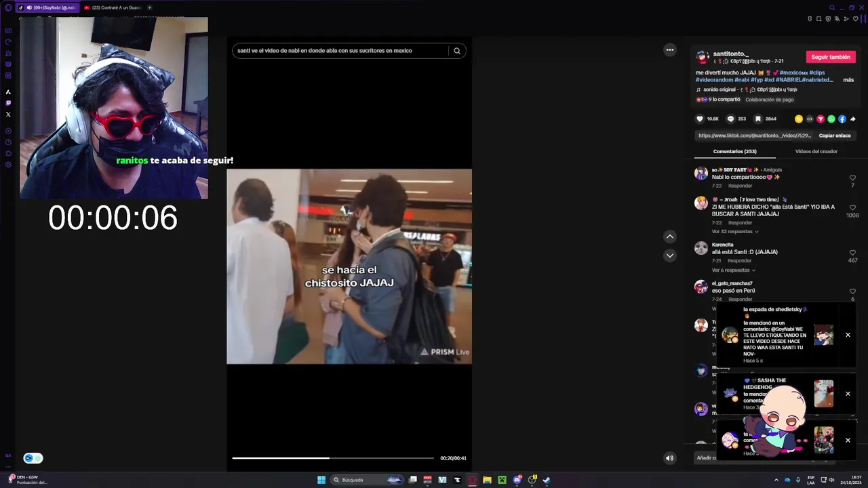Viewport: 868px width, 488px height.
Task: Open the three-dots more options menu
Action: pyautogui.click(x=670, y=49)
